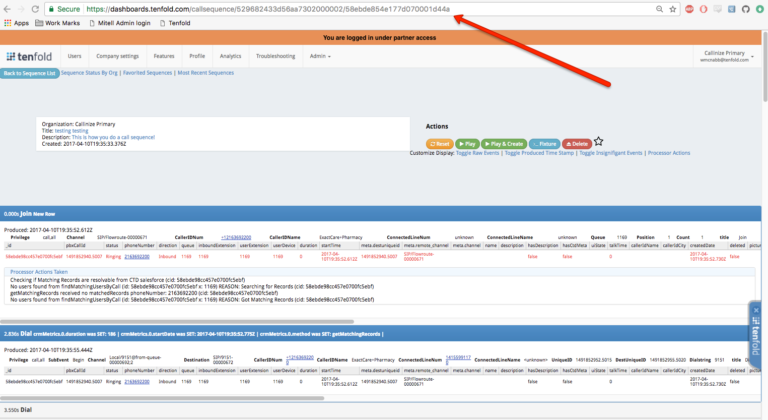Click the green Play button
Screen dimensions: 768x420
coord(467,144)
